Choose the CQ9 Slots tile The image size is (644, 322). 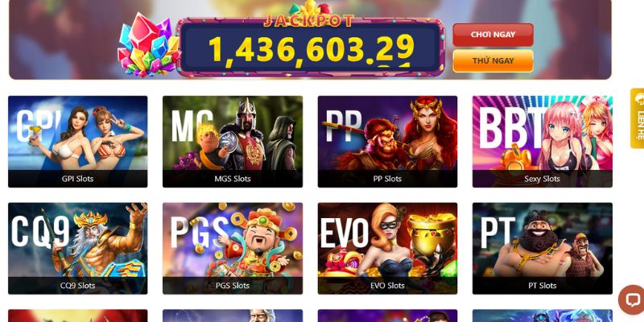77,249
